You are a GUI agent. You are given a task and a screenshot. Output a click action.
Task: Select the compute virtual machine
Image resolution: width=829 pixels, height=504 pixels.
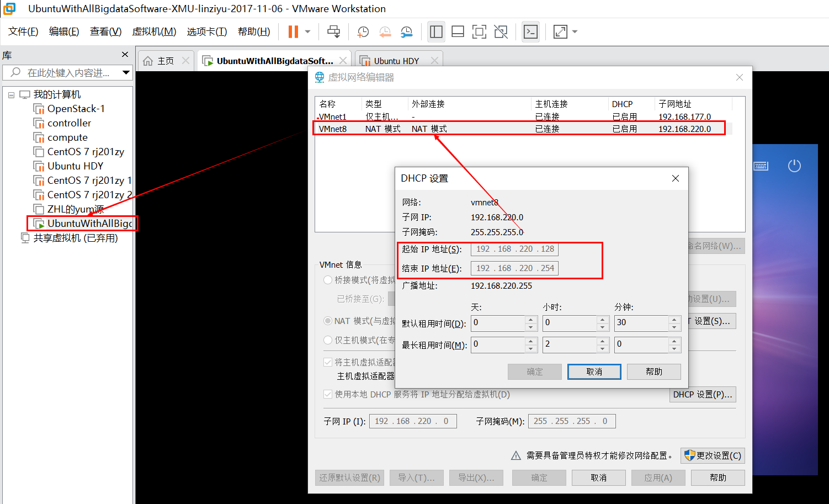tap(67, 137)
